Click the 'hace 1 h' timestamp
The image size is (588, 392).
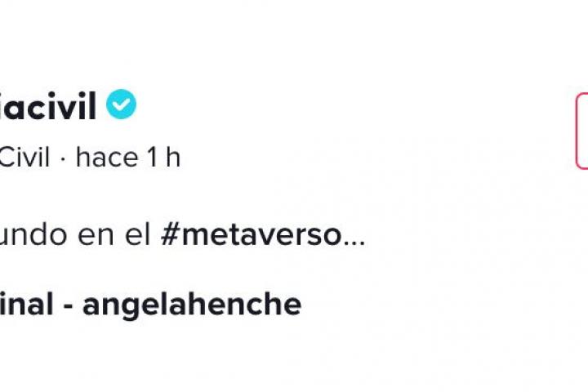[x=127, y=158]
